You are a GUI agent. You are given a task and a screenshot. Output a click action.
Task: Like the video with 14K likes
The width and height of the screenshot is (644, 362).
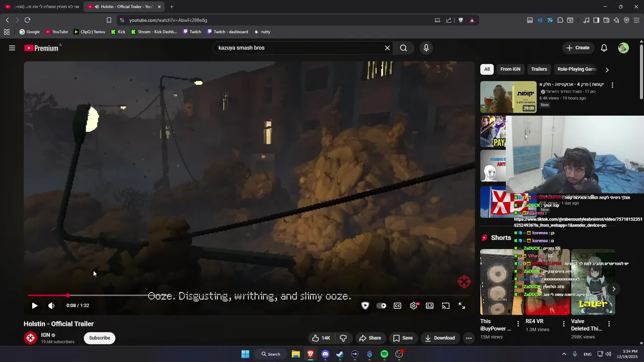pos(320,338)
